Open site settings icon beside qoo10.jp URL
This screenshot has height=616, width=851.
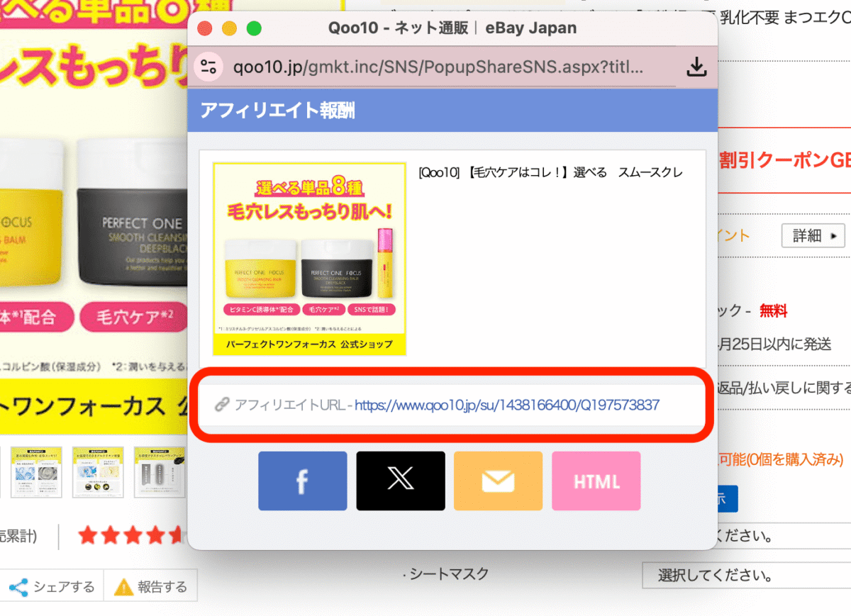coord(208,67)
